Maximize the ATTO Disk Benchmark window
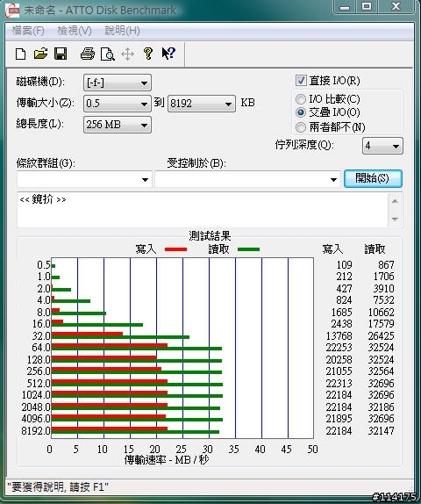421x504 pixels. [367, 7]
